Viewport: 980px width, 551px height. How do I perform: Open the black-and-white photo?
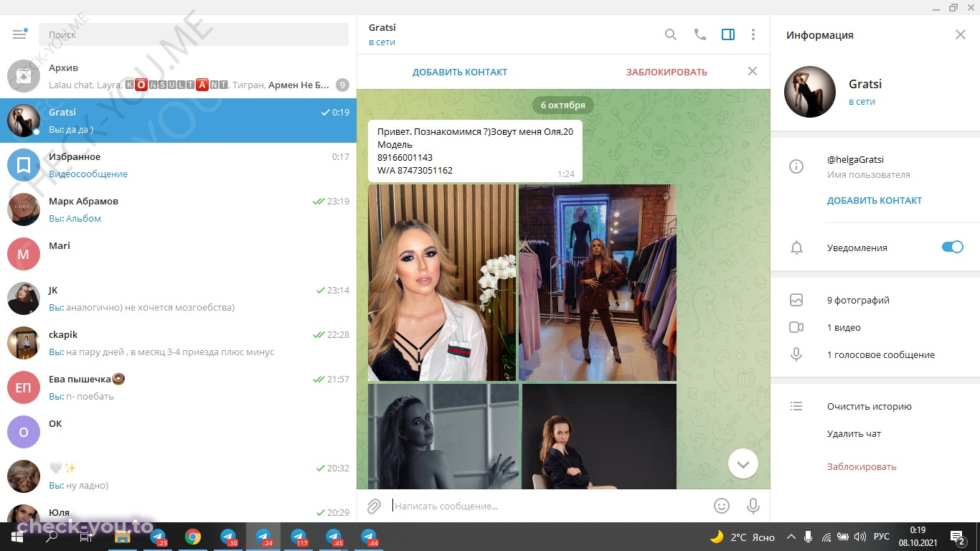pyautogui.click(x=443, y=436)
